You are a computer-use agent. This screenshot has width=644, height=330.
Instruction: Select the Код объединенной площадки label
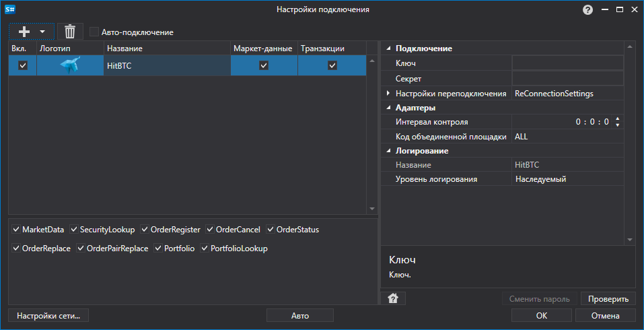coord(451,137)
